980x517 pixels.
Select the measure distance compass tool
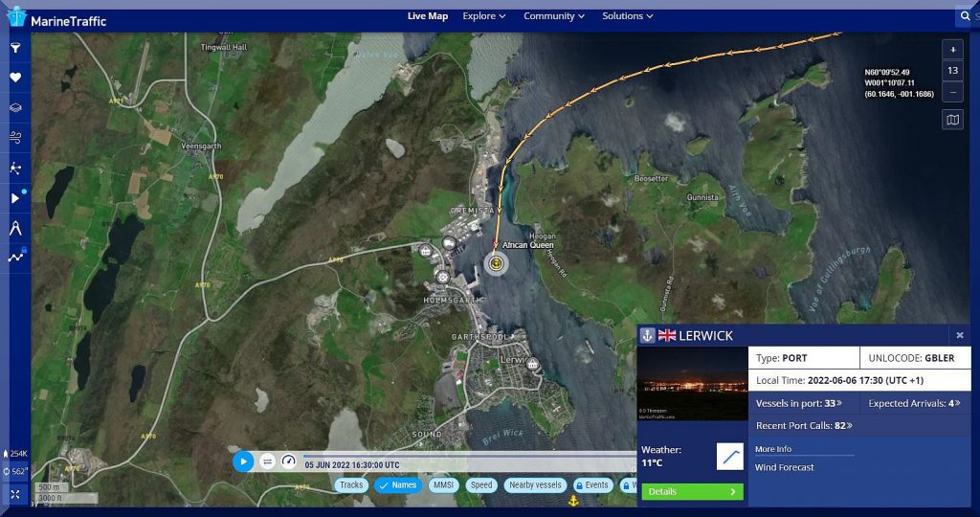(15, 228)
